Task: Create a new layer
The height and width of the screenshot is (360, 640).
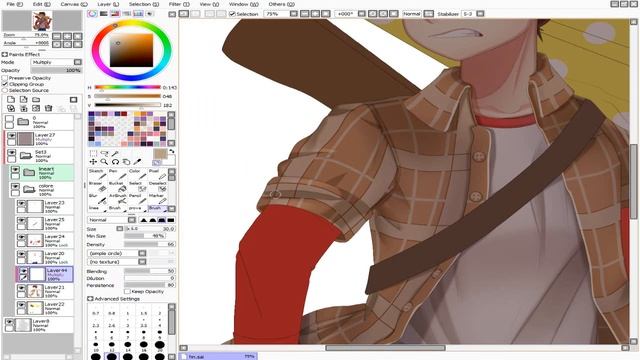Action: [11, 99]
